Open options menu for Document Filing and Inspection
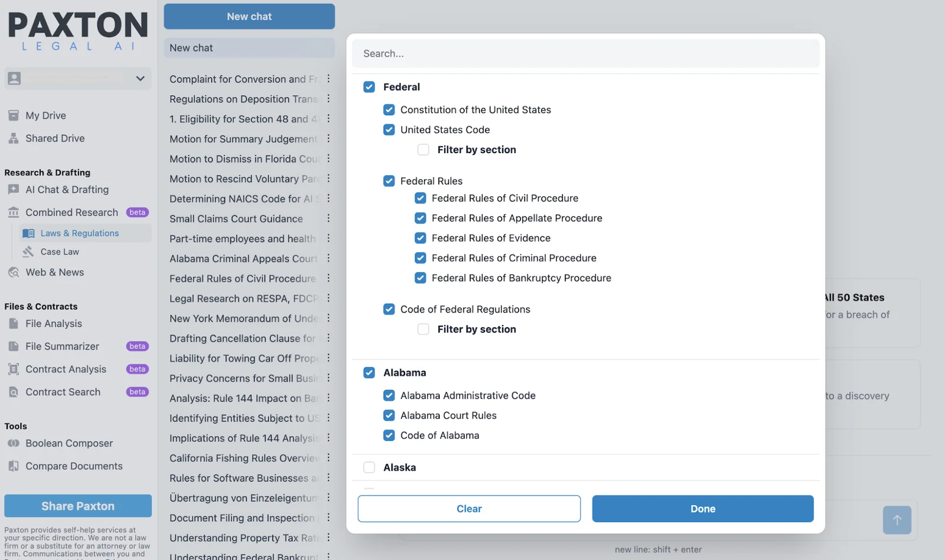This screenshot has width=945, height=560. click(328, 517)
